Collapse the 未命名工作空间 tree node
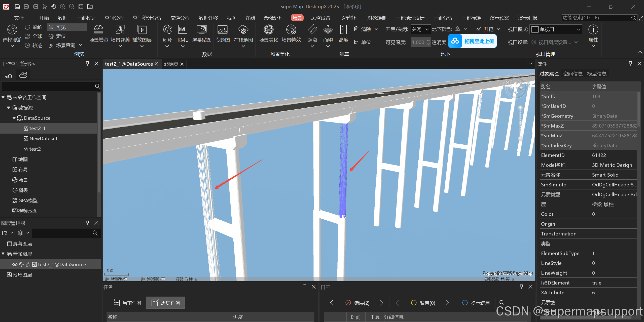This screenshot has height=322, width=644. click(3, 97)
